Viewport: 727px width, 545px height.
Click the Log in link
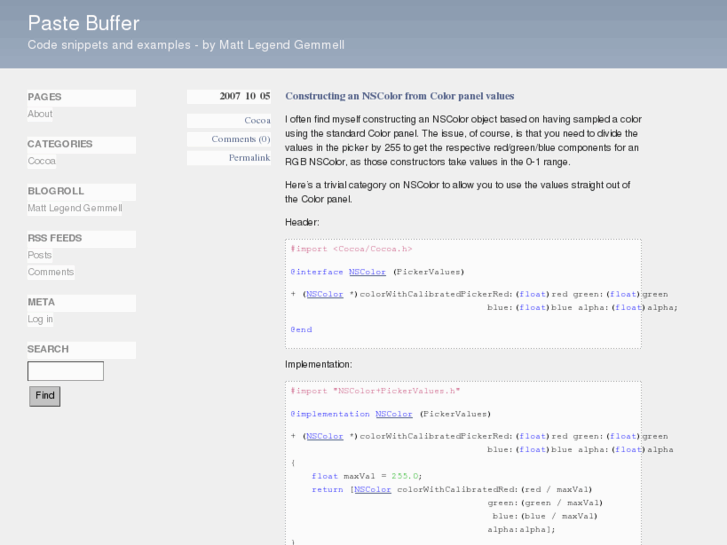click(40, 319)
